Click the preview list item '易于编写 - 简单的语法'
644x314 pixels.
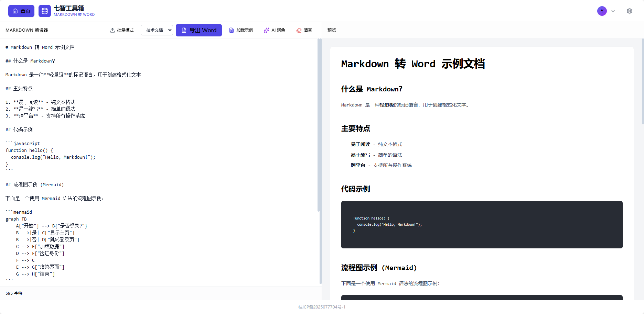(x=376, y=155)
